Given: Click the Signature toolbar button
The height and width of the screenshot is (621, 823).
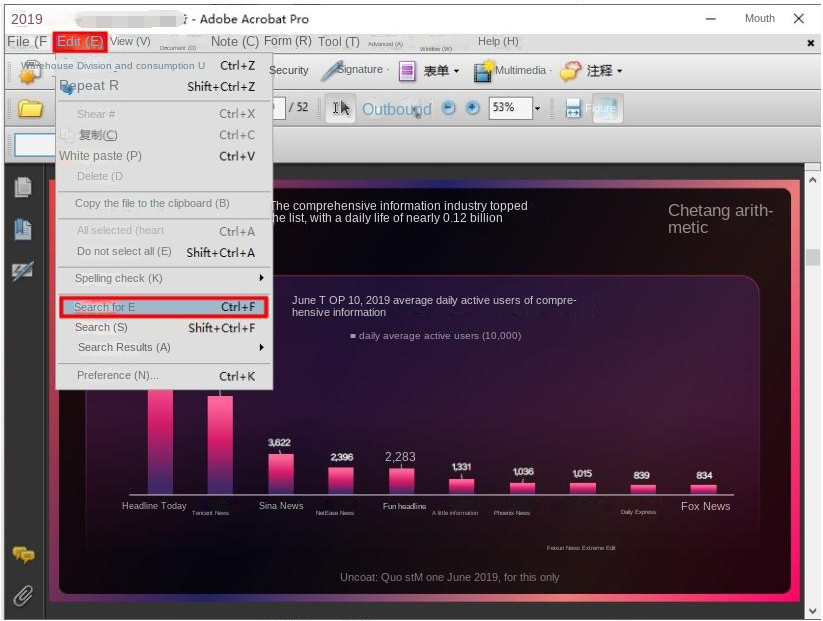Looking at the screenshot, I should tap(352, 71).
